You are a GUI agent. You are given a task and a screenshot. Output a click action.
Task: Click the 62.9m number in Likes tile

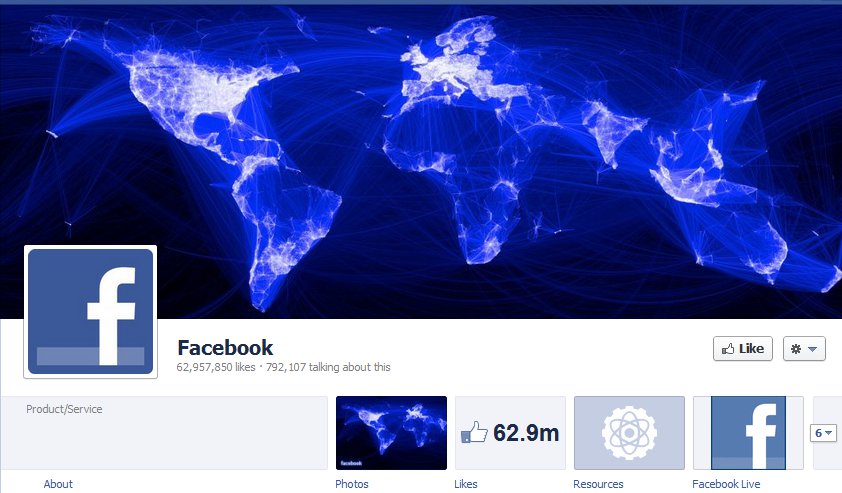tap(526, 433)
